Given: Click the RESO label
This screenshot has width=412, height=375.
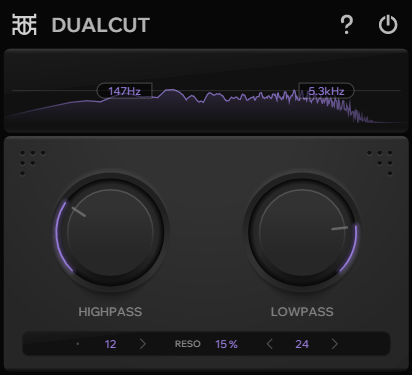Looking at the screenshot, I should 188,344.
